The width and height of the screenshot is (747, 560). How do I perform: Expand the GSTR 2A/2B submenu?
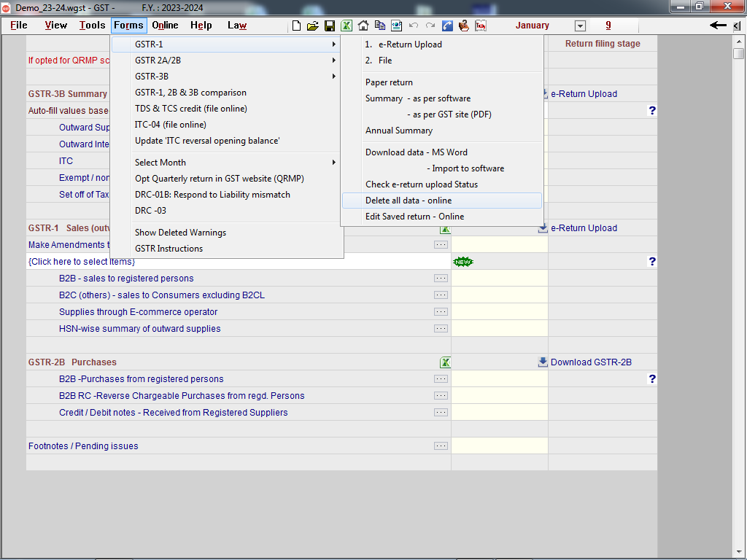click(226, 61)
